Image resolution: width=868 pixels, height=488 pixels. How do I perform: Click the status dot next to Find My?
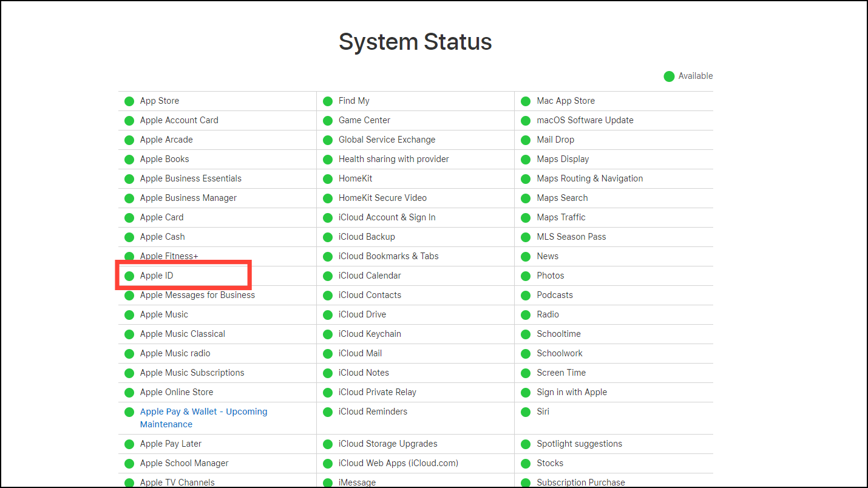(x=328, y=101)
